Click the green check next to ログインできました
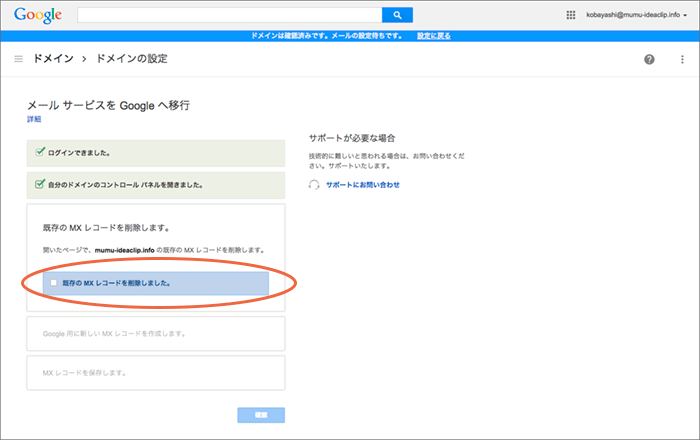Screen dimensions: 700x440 pyautogui.click(x=40, y=152)
